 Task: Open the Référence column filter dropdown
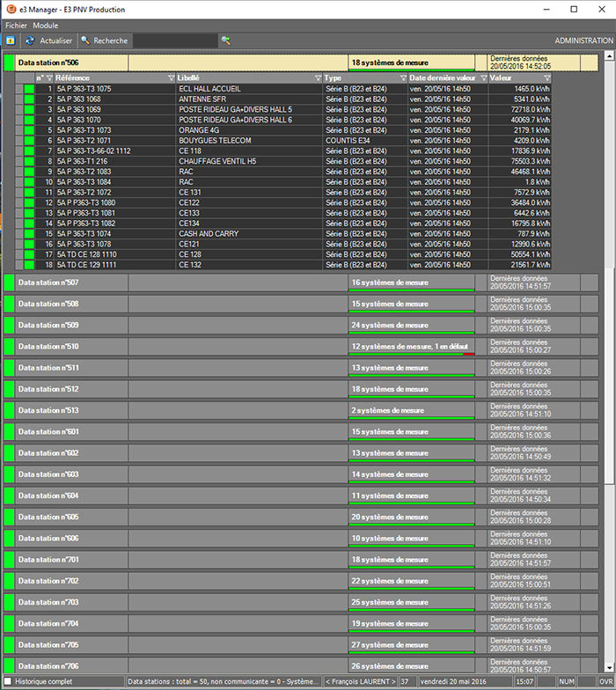172,78
